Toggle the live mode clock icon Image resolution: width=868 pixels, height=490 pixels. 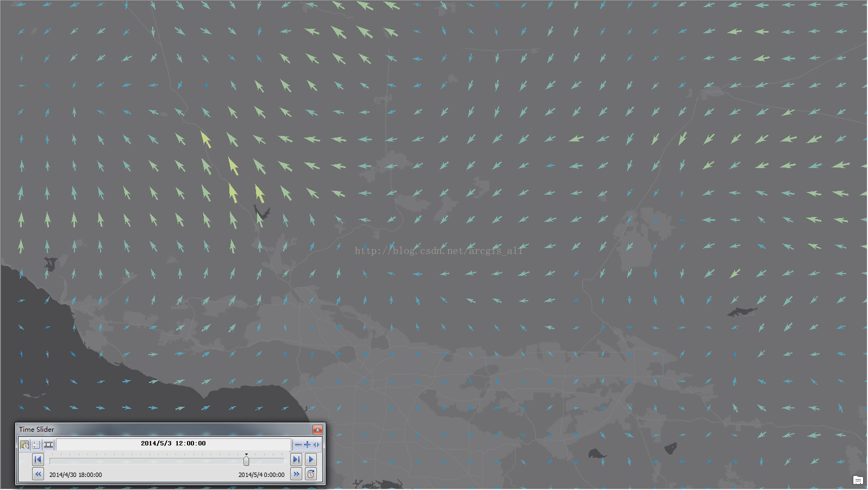311,474
